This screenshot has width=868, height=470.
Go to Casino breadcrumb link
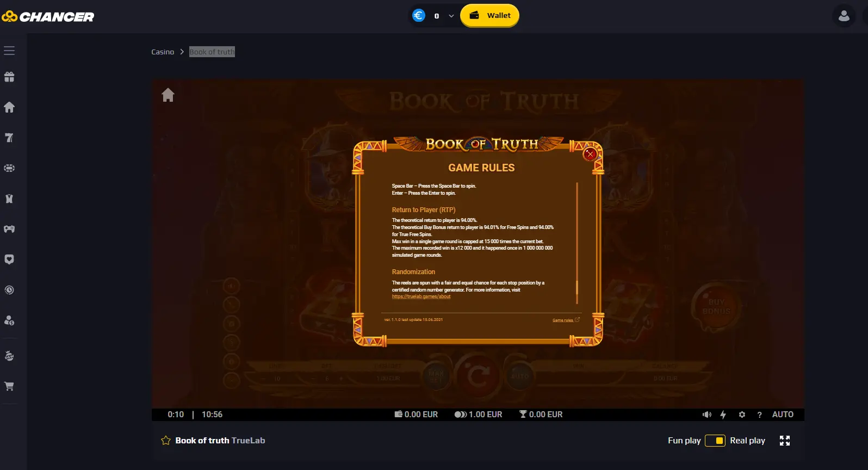pyautogui.click(x=163, y=52)
